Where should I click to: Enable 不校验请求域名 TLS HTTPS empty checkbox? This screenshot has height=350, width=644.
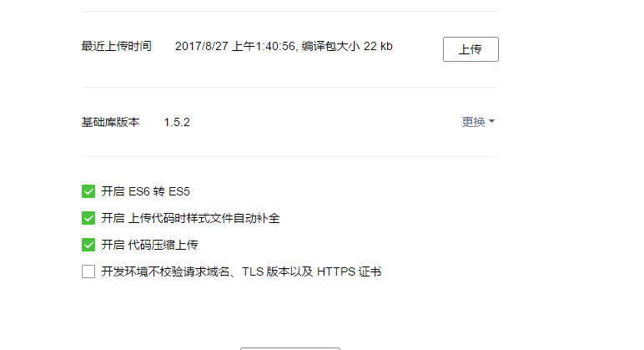click(x=88, y=271)
